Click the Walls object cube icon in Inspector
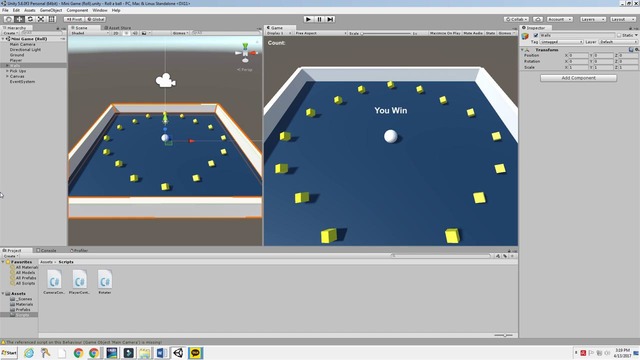Image resolution: width=640 pixels, height=360 pixels. tap(525, 36)
